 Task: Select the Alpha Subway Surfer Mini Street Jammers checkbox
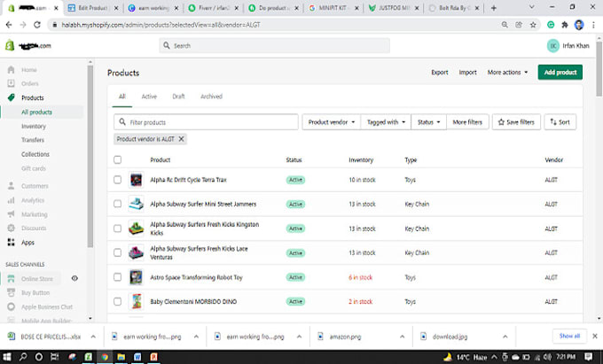point(118,204)
